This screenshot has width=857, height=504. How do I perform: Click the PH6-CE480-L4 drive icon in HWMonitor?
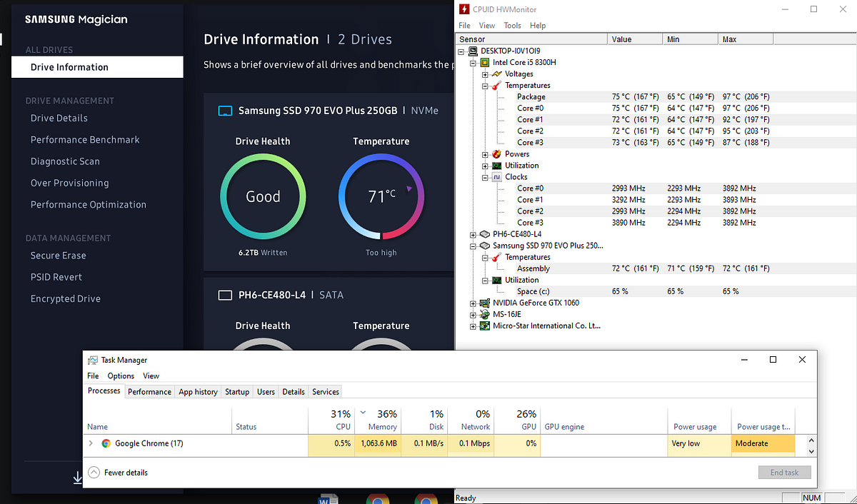coord(485,234)
